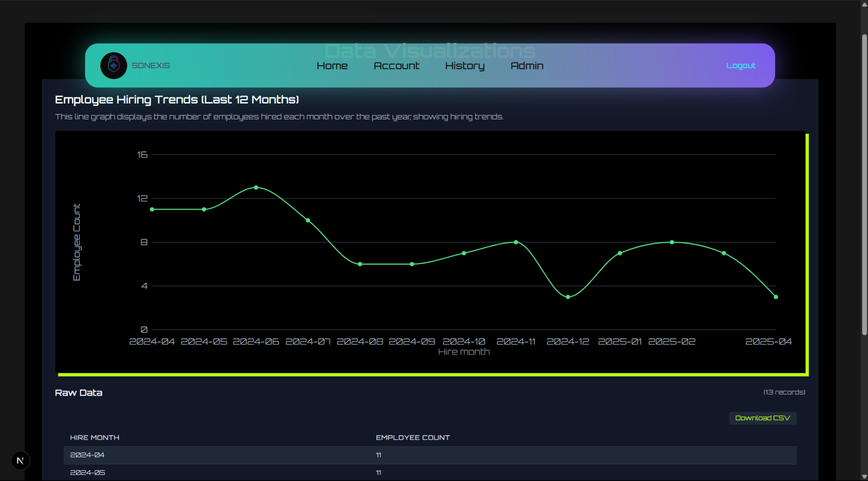The width and height of the screenshot is (868, 481).
Task: Click the EMPLOYEE COUNT column header
Action: (x=413, y=438)
